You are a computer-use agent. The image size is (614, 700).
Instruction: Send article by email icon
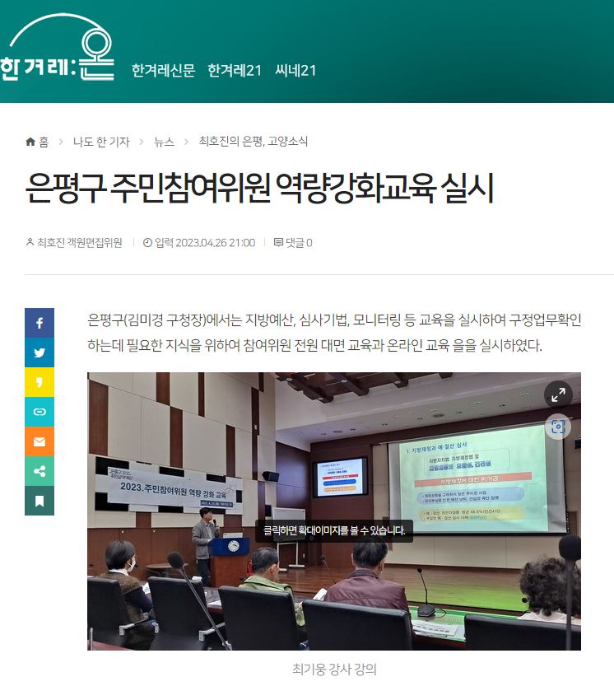[x=40, y=441]
